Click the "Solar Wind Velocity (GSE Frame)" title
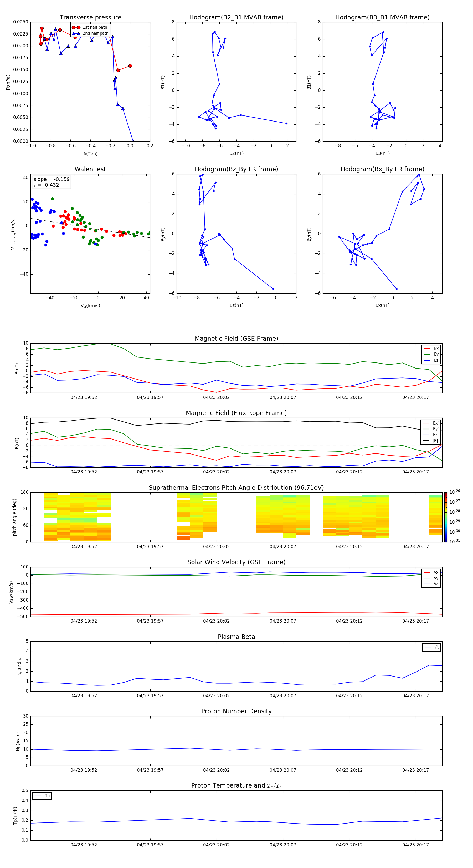This screenshot has width=473, height=868. 236,562
